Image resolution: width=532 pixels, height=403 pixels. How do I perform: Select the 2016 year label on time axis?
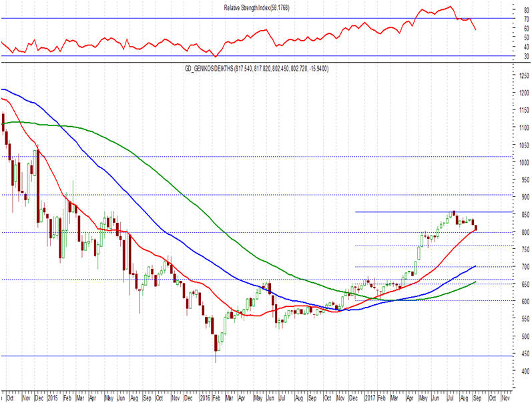tap(206, 398)
